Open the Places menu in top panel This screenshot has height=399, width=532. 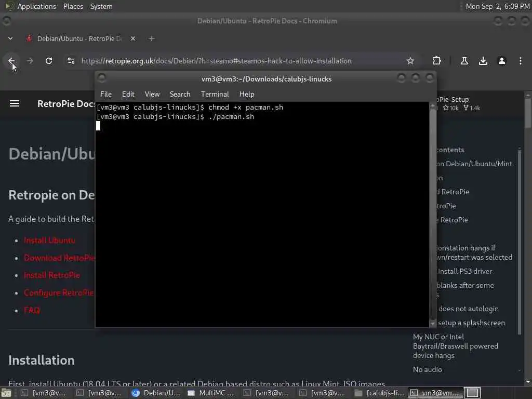73,6
